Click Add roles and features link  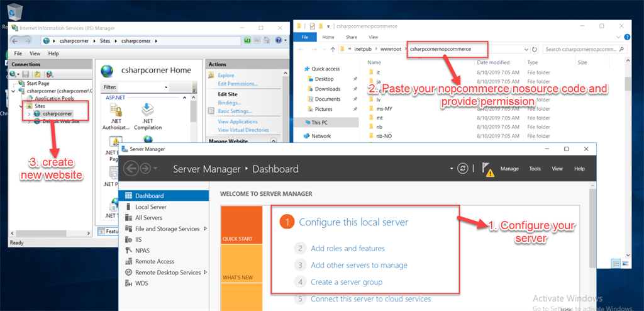(x=347, y=249)
